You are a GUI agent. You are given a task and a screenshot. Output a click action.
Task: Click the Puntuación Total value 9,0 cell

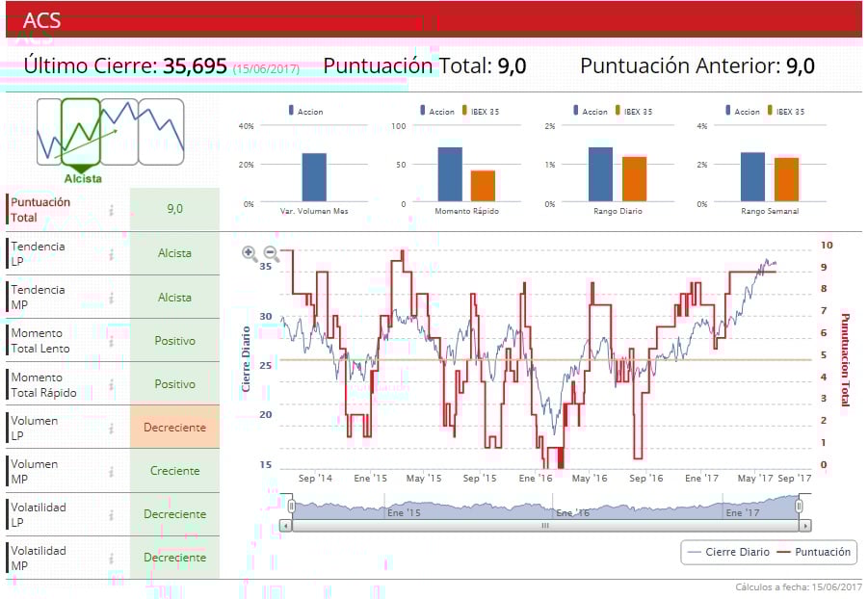(175, 209)
